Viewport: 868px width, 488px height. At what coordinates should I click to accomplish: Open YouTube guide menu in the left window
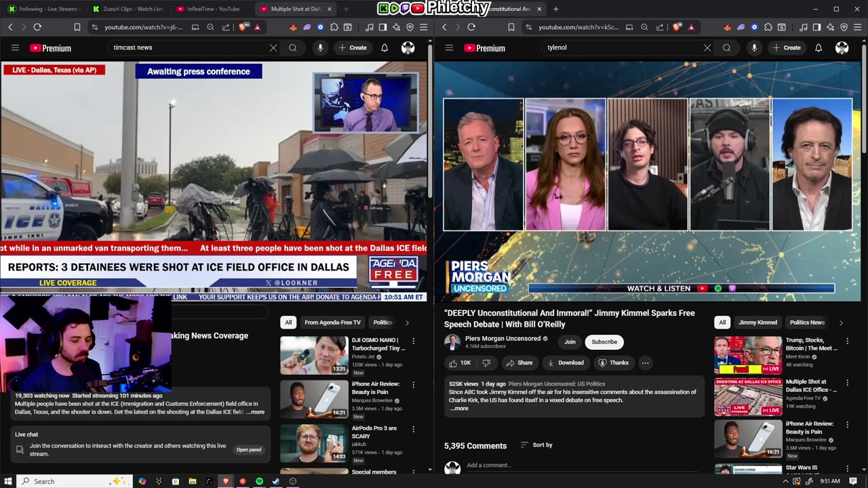[15, 48]
